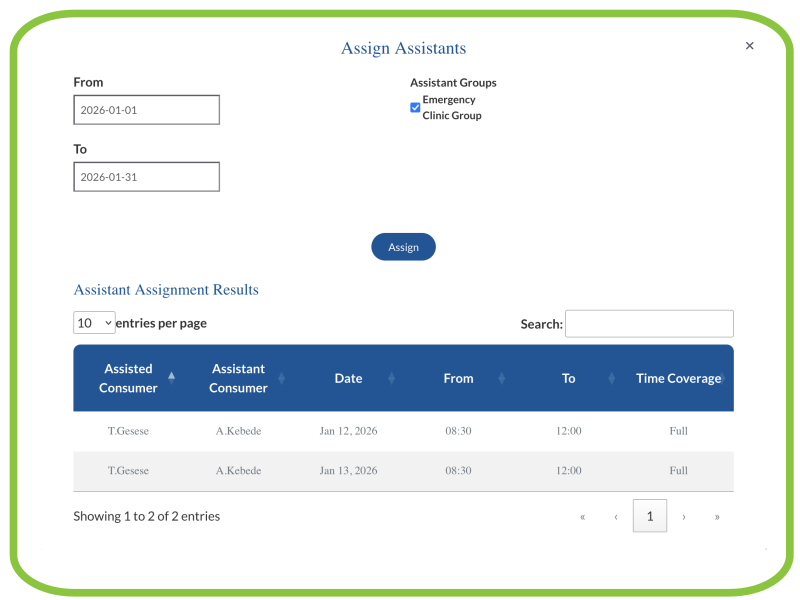Select the Jan 12, 2026 result row
This screenshot has width=800, height=600.
pyautogui.click(x=400, y=431)
